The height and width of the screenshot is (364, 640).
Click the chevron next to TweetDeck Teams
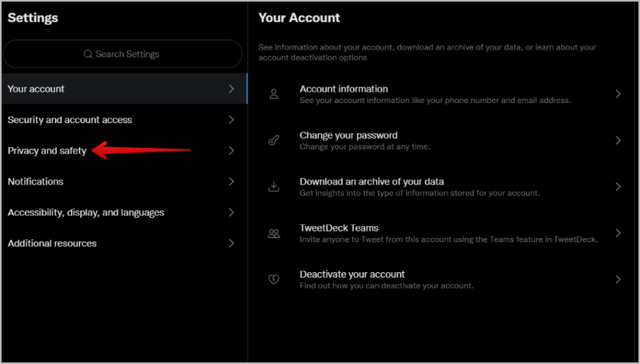[x=618, y=233]
